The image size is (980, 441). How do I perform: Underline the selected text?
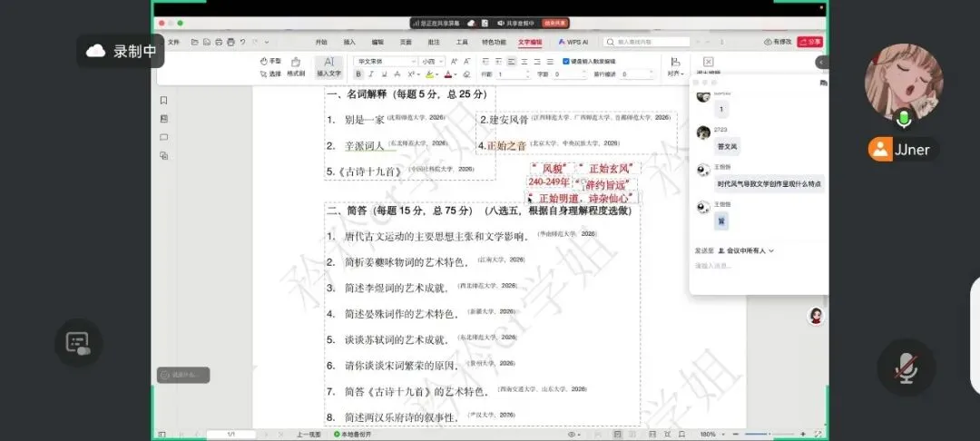tap(384, 74)
